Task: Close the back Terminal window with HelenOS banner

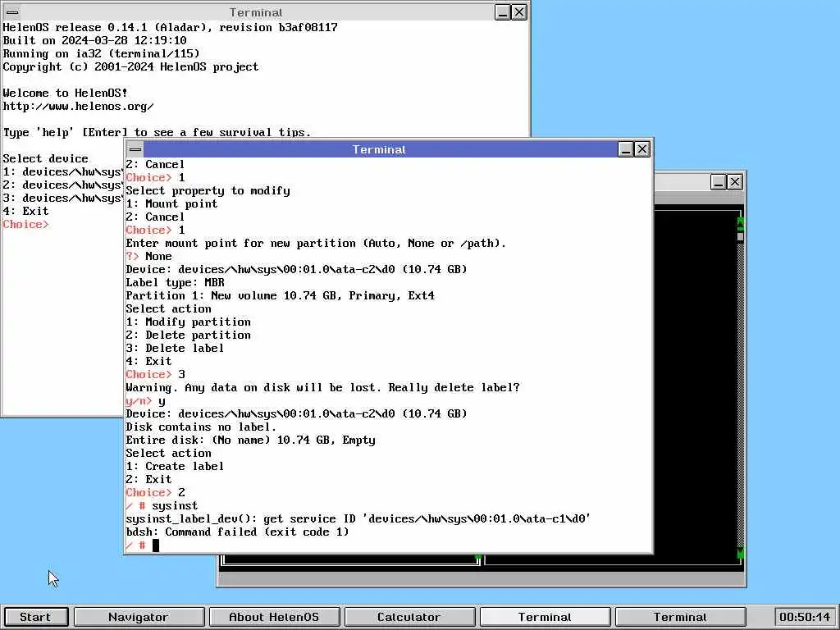Action: pos(519,11)
